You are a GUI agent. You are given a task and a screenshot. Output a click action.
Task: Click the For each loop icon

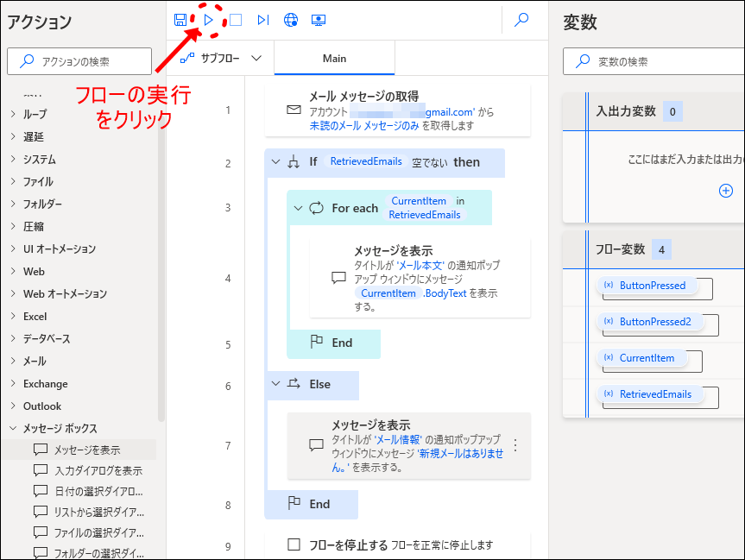pos(317,208)
